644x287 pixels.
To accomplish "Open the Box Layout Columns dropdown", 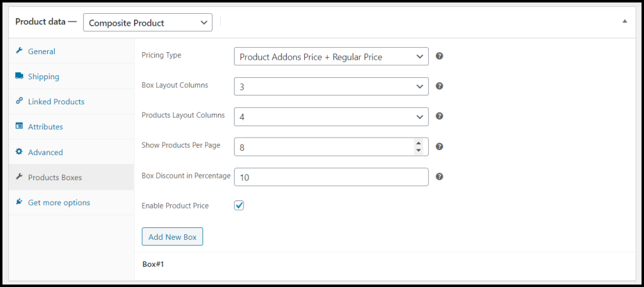I will coord(331,87).
